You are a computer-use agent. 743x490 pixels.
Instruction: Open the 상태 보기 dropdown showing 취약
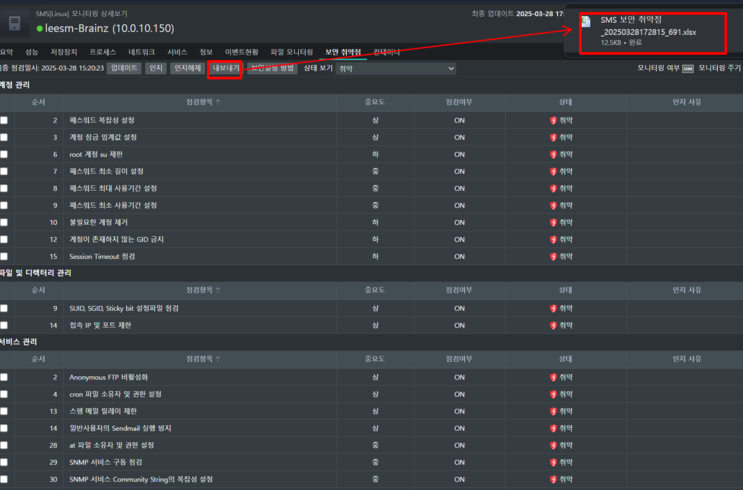[395, 68]
